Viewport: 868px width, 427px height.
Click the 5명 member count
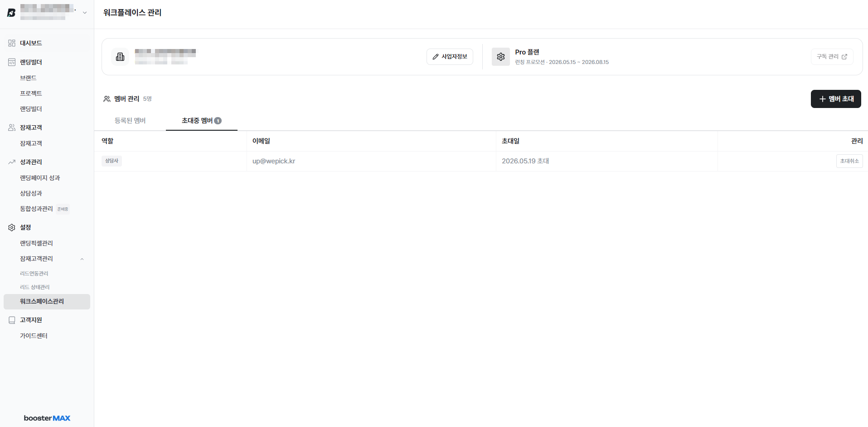pyautogui.click(x=147, y=99)
